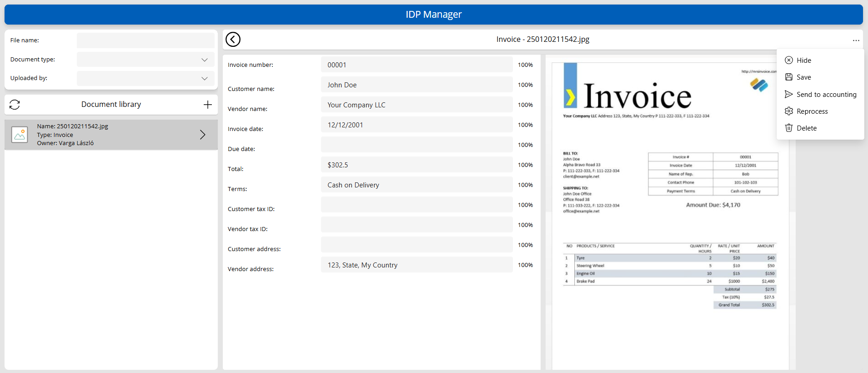
Task: Edit the Total field showing $302.5
Action: point(416,165)
